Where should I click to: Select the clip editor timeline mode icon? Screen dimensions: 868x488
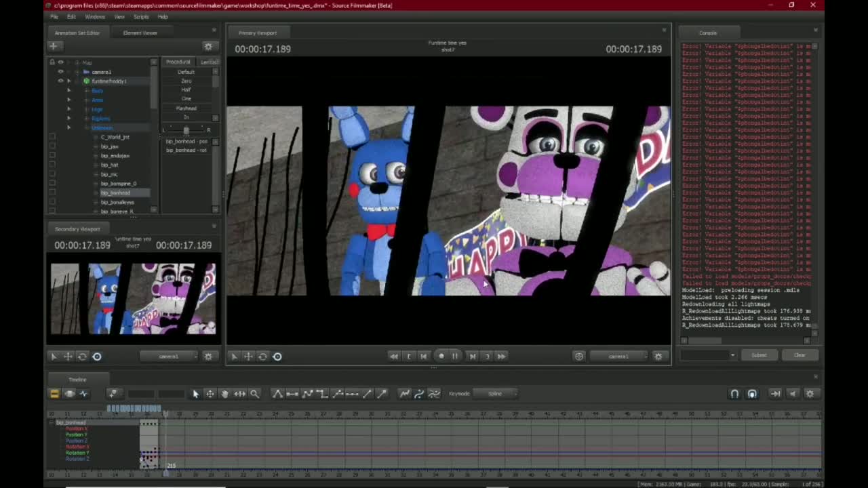54,394
